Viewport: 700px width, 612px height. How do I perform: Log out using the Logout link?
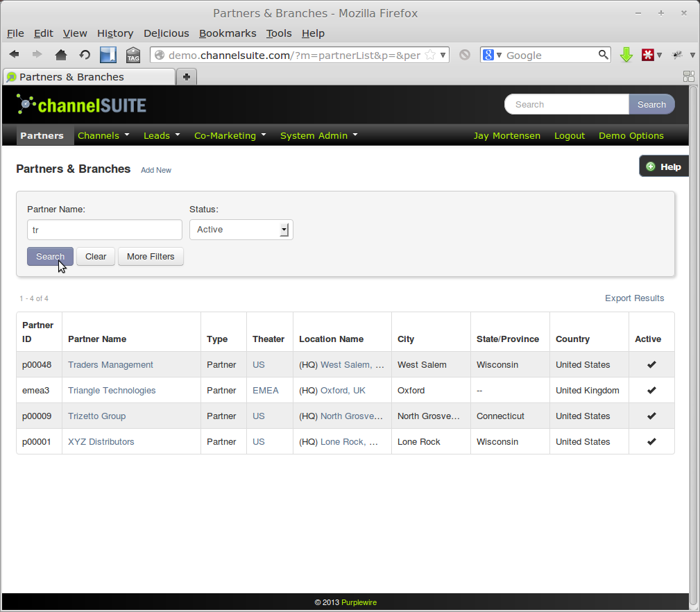pos(569,136)
